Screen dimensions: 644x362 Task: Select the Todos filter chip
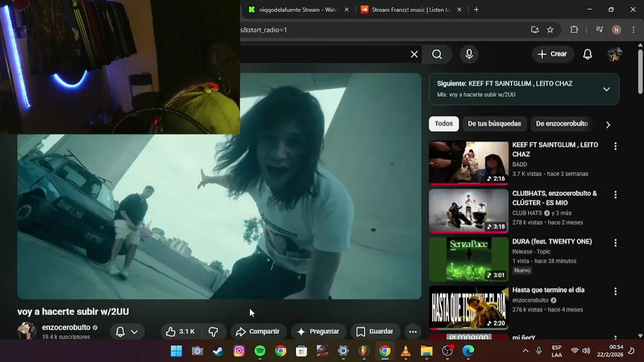(x=444, y=124)
